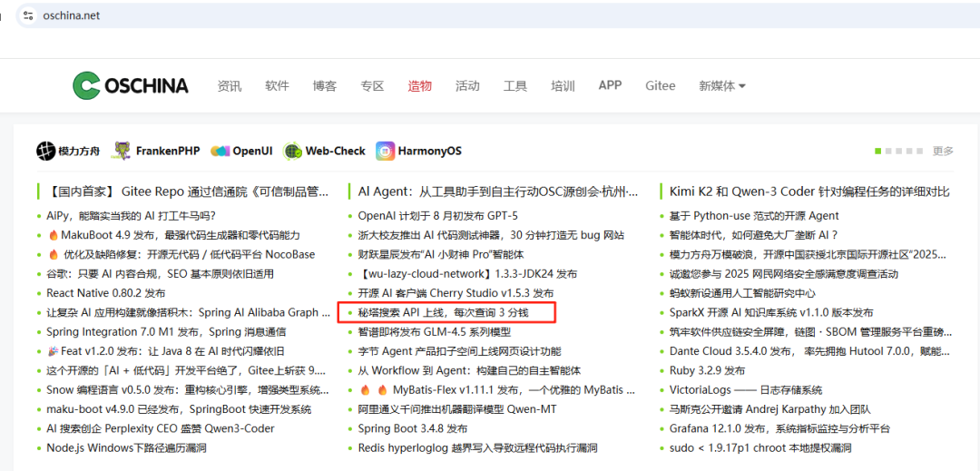
Task: Open the Web-Check project link
Action: click(324, 152)
